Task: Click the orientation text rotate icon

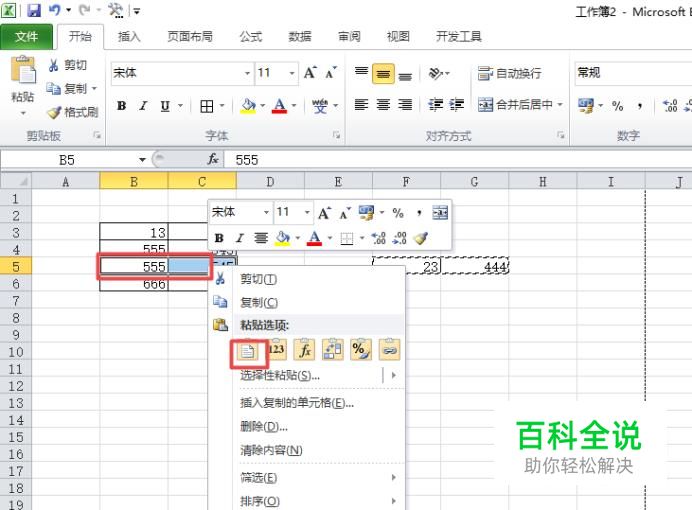Action: 436,73
